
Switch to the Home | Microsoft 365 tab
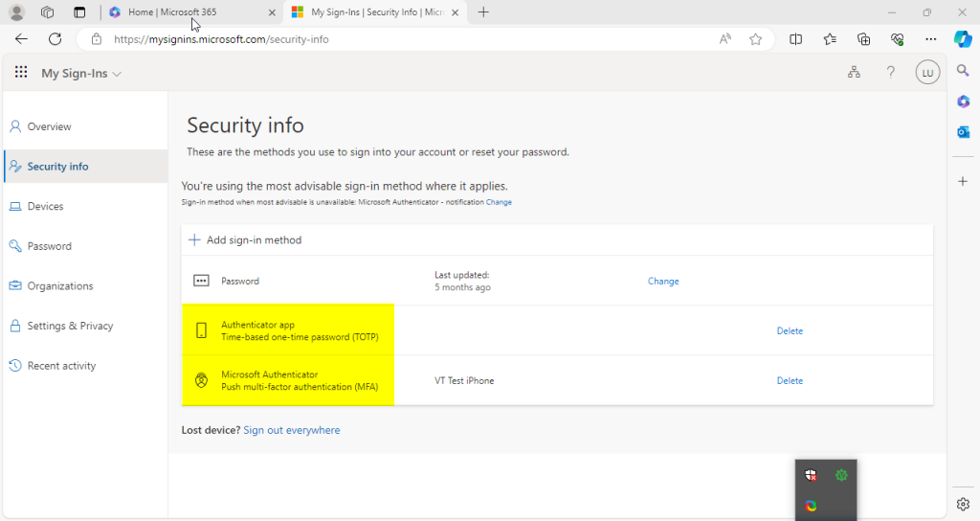point(182,12)
